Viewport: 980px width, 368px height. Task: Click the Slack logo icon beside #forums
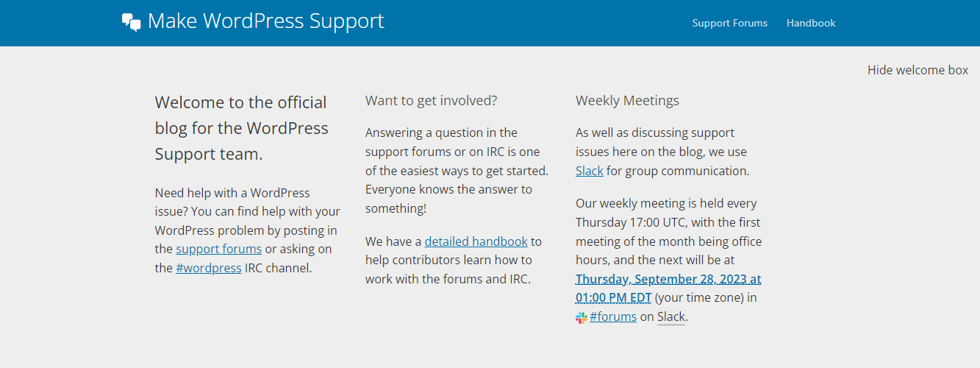pos(581,318)
